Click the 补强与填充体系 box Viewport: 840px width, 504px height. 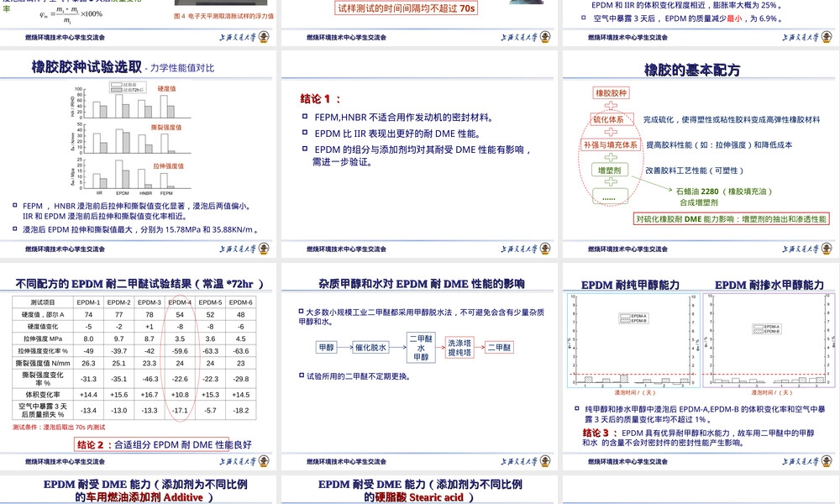(x=611, y=145)
